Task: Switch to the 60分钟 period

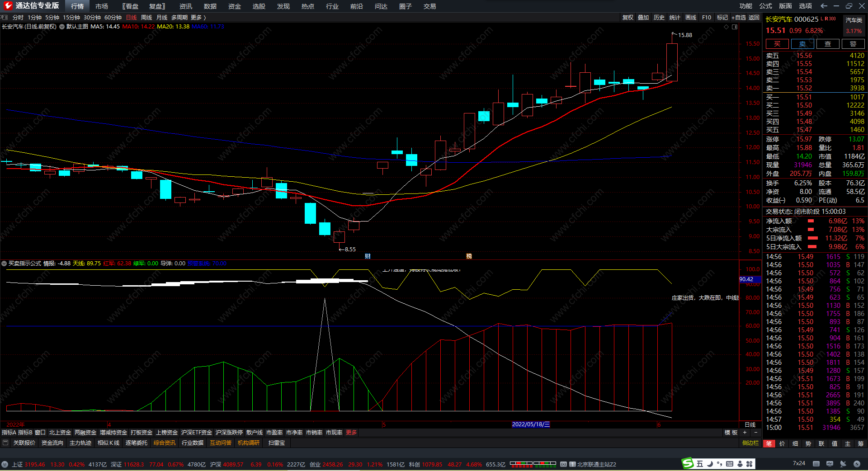Action: click(x=113, y=18)
